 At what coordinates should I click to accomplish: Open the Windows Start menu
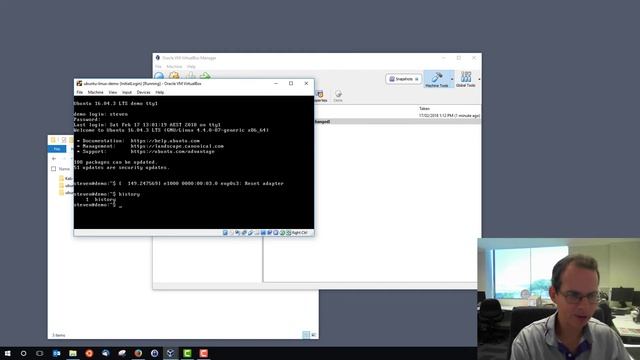click(x=7, y=353)
